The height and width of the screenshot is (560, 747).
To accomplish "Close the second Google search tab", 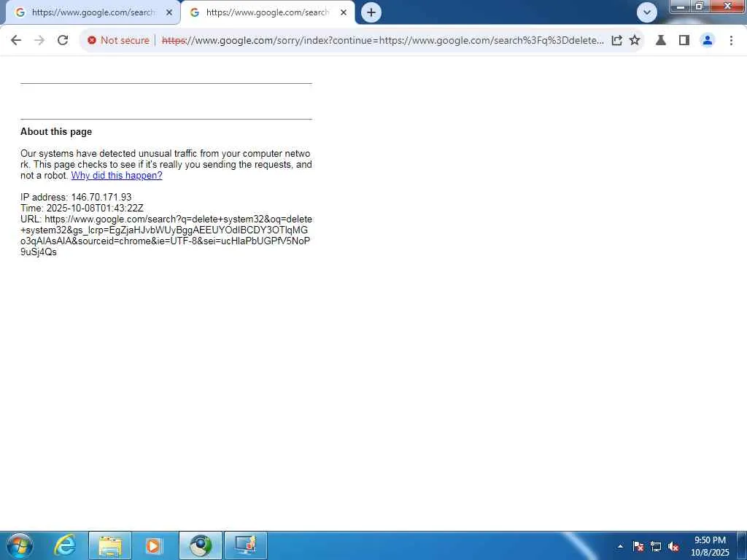I will [x=344, y=12].
